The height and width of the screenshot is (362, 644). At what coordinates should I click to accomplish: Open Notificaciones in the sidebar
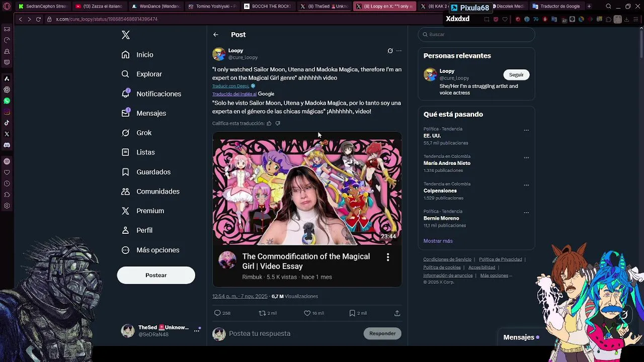click(151, 94)
